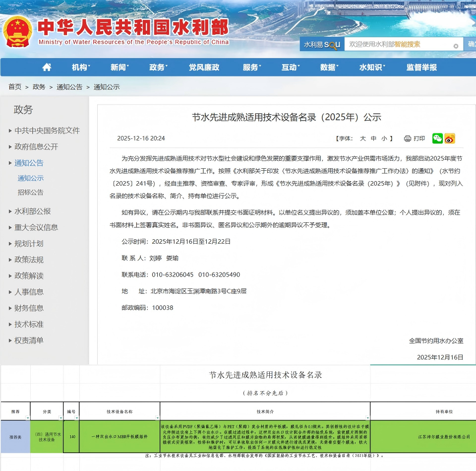The image size is (476, 471).
Task: Set font size to large (大)
Action: click(362, 138)
